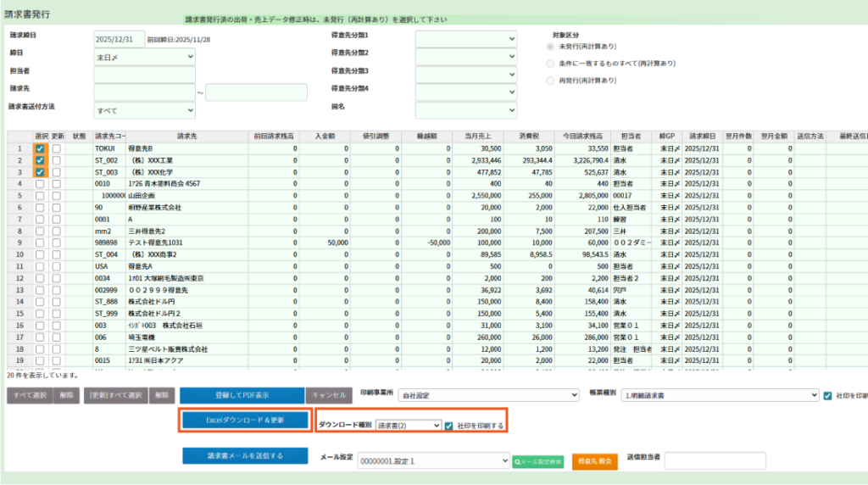Open the 得意先分類1 dropdown
868x485 pixels.
click(465, 38)
